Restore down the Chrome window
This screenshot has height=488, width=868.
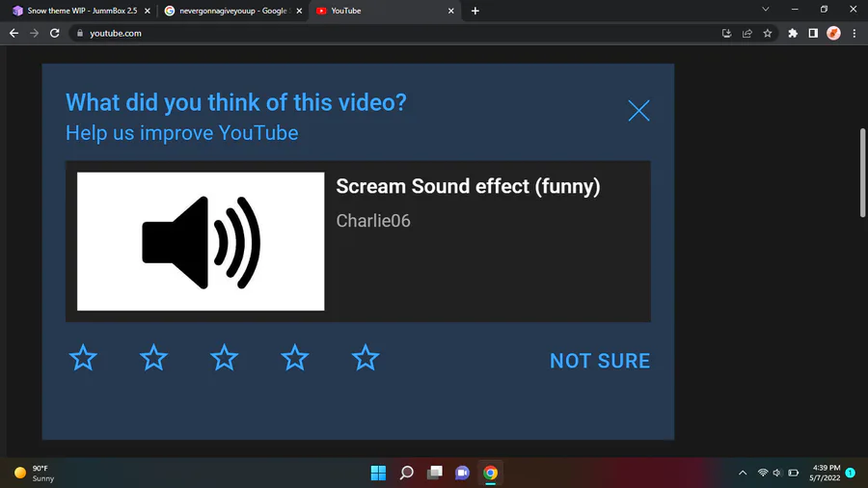[824, 10]
